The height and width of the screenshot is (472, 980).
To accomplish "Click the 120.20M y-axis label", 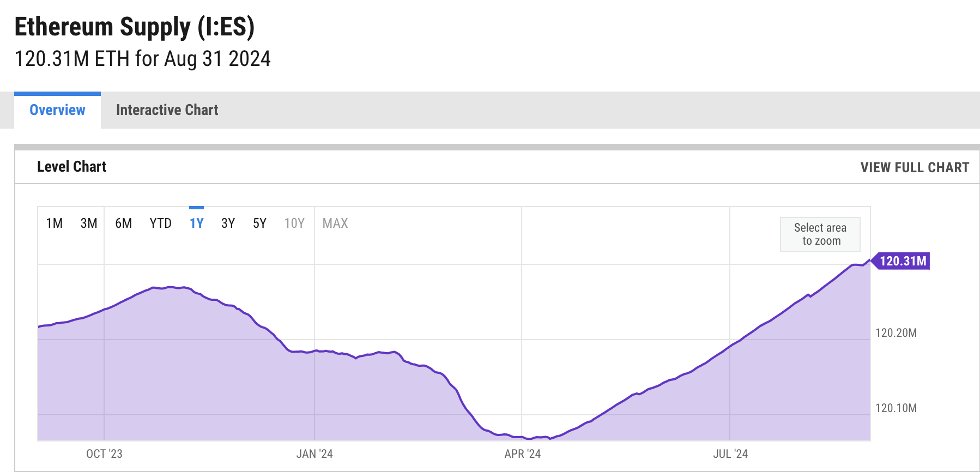I will (x=896, y=333).
